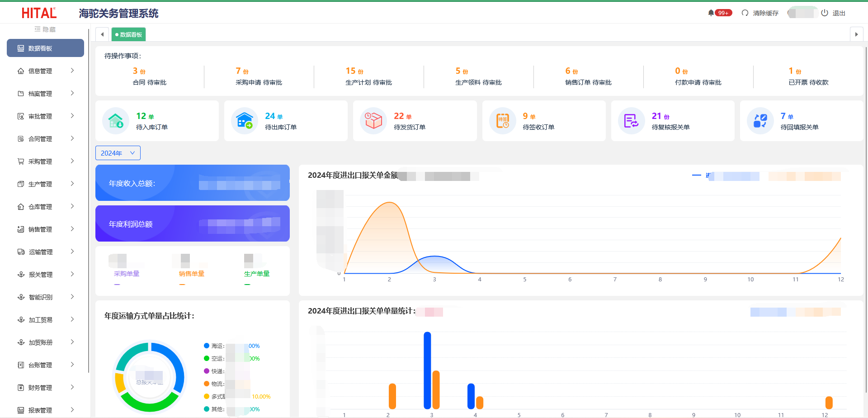Click the 年度利润总额 purple card
The image size is (868, 418).
[193, 223]
